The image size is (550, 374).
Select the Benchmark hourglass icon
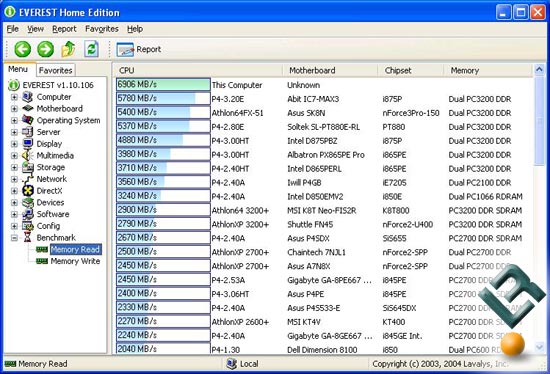click(28, 238)
